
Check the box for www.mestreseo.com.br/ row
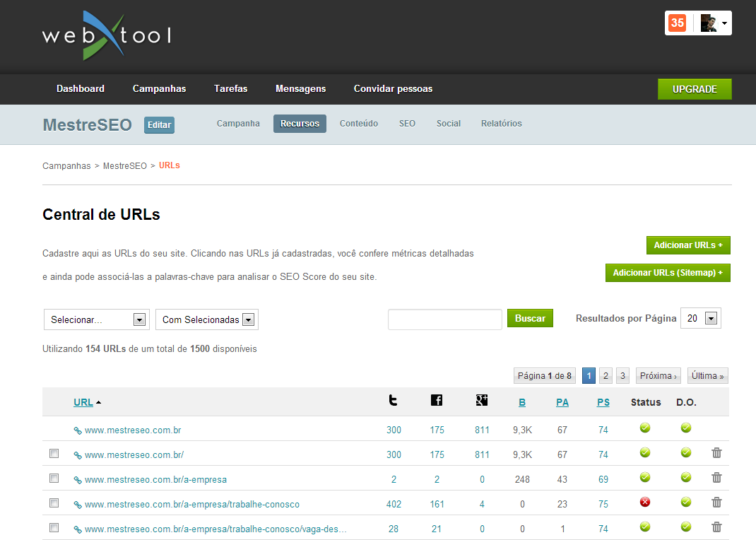tap(54, 454)
